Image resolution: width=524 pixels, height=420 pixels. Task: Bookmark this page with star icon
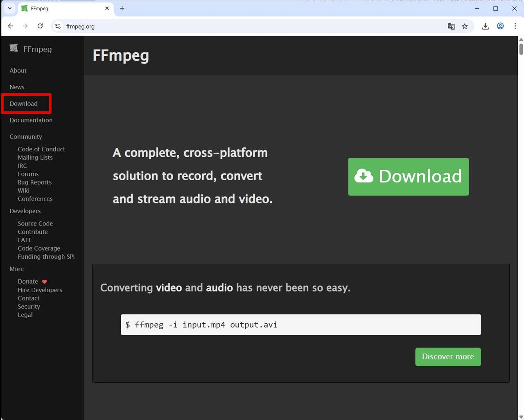click(x=465, y=26)
